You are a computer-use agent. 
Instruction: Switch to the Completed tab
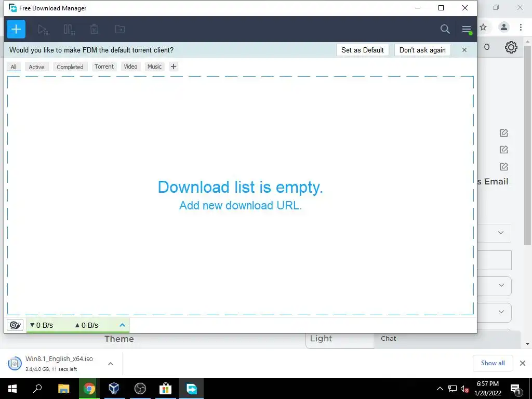coord(70,67)
